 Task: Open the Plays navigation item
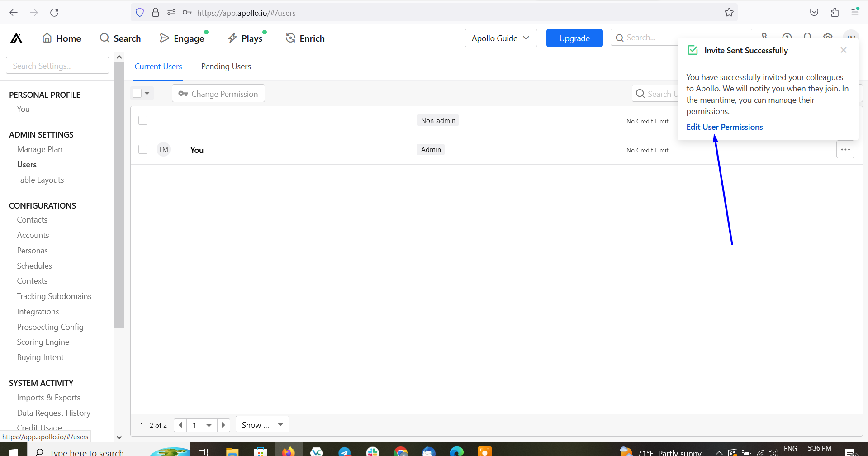pos(246,38)
